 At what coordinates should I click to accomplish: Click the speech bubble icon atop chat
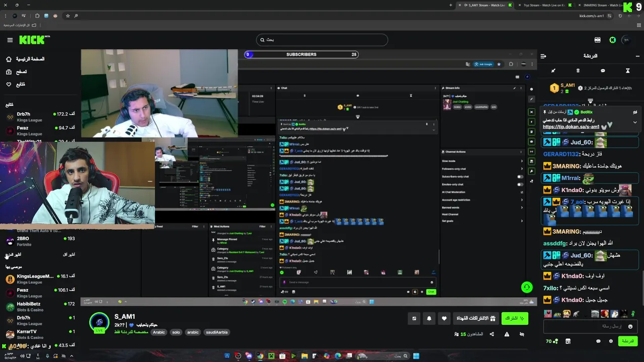[603, 70]
